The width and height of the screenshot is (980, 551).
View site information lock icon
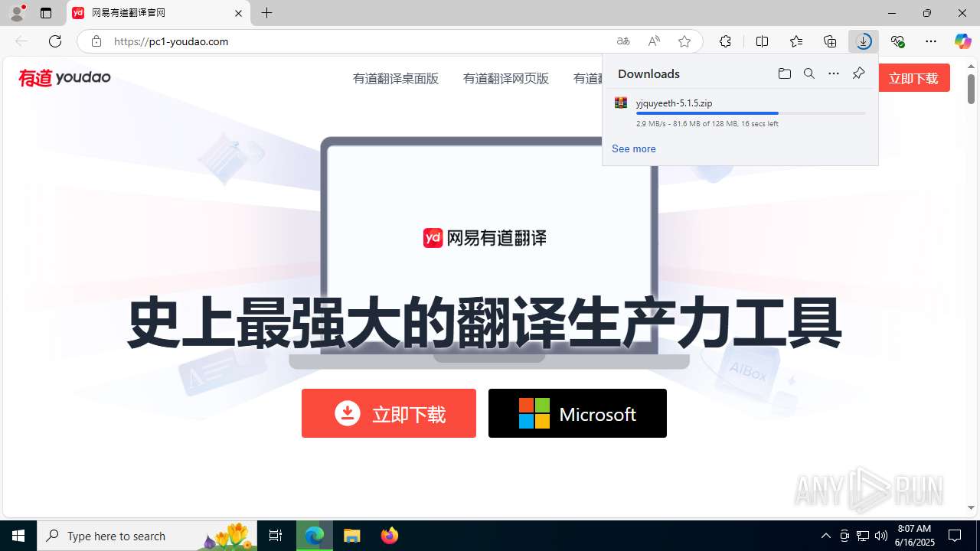[96, 41]
